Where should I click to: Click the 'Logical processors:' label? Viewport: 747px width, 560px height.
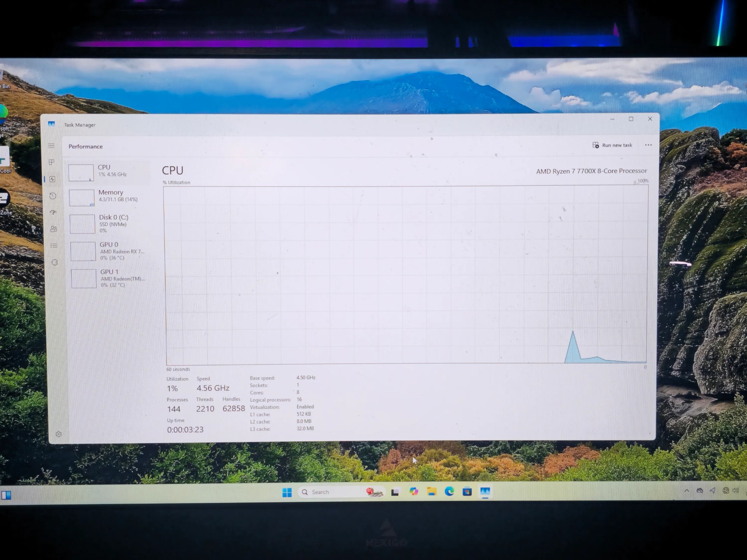click(270, 400)
